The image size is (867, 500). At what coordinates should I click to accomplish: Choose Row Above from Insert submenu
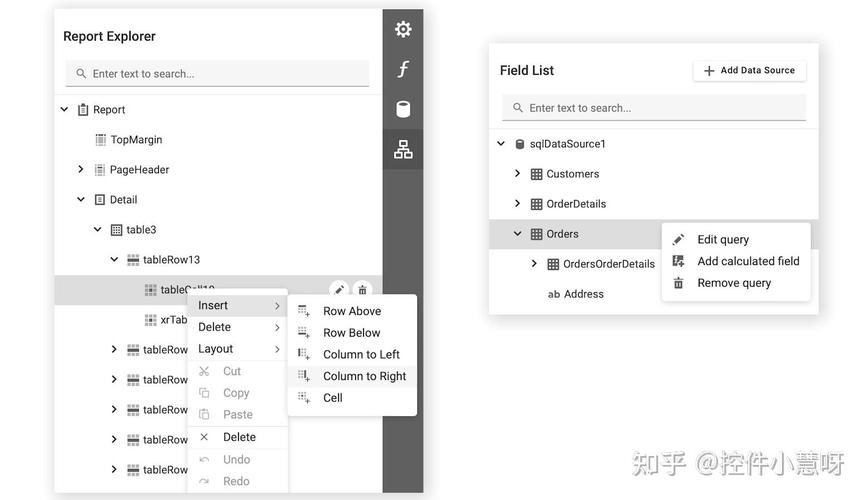[x=352, y=311]
